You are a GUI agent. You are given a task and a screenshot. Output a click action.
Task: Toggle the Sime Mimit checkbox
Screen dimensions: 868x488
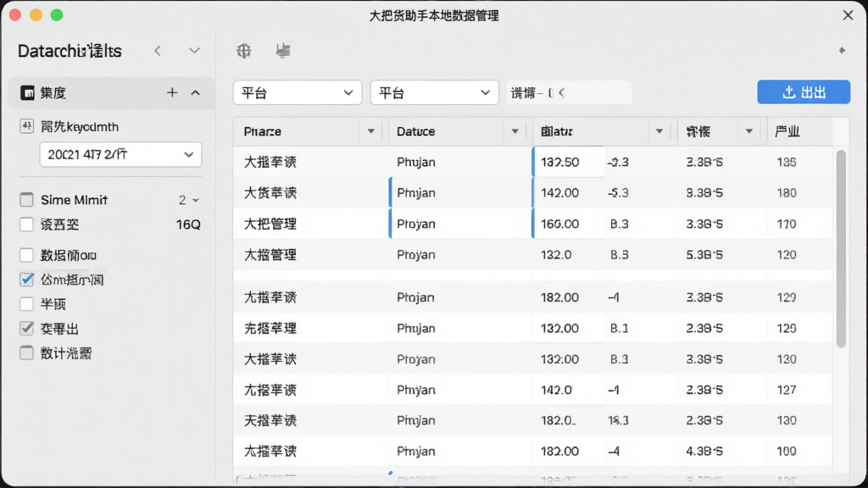click(26, 200)
